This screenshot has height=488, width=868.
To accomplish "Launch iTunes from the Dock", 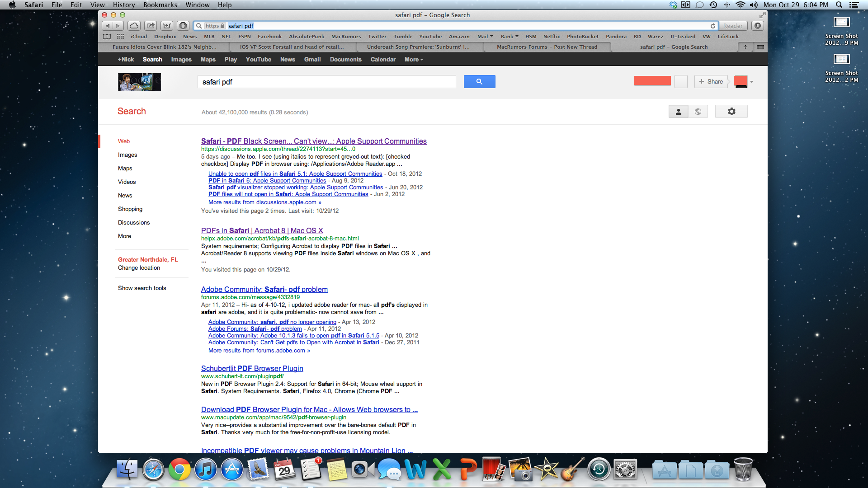I will (x=206, y=470).
